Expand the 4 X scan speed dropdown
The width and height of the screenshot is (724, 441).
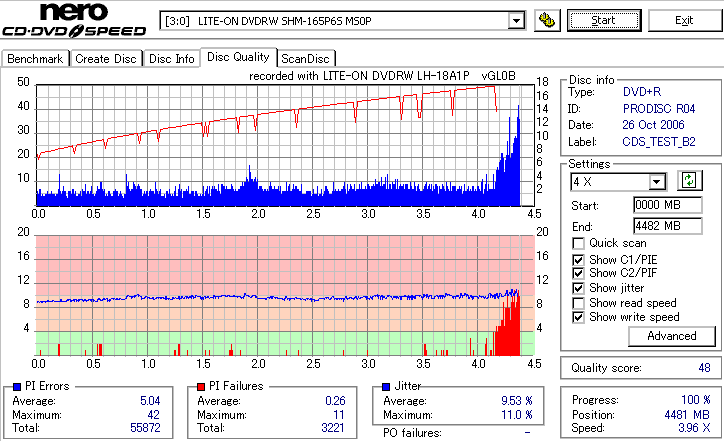pos(656,182)
